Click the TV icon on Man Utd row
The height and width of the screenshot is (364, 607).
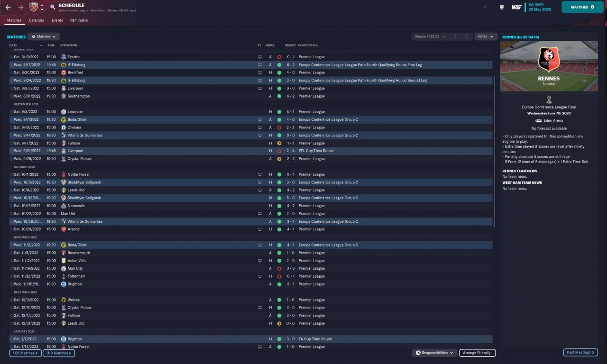pyautogui.click(x=259, y=214)
